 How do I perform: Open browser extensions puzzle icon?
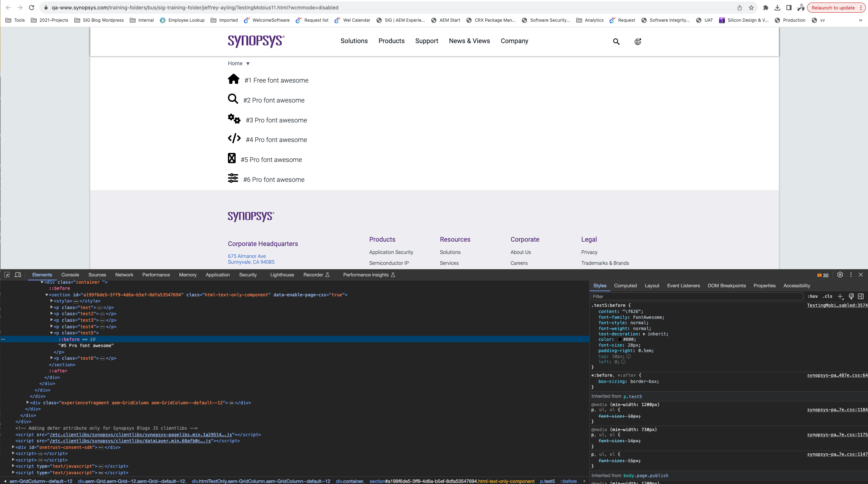point(765,8)
